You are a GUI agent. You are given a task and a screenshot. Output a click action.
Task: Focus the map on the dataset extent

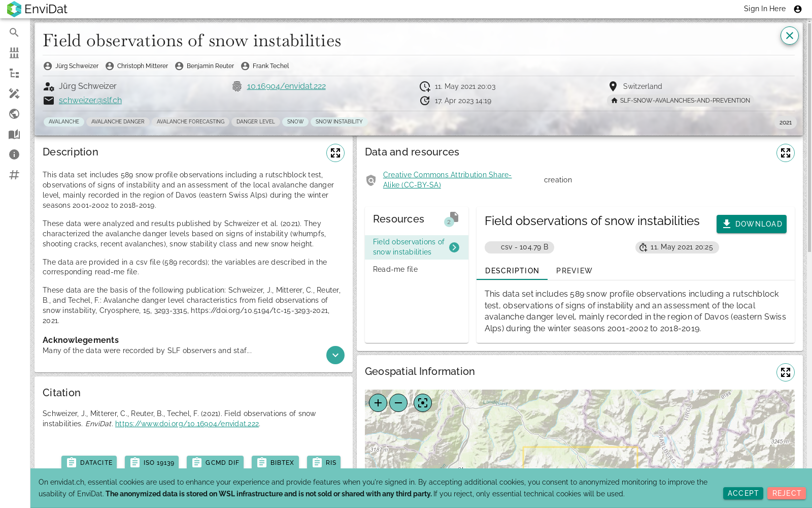(x=423, y=403)
